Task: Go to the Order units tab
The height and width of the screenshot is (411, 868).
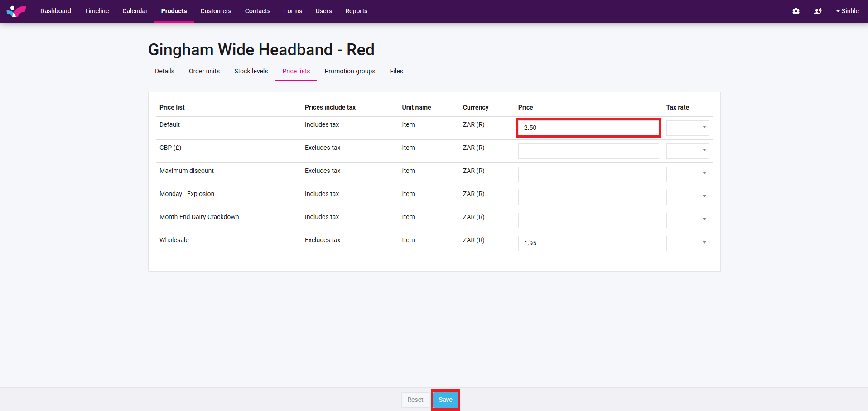Action: (x=204, y=71)
